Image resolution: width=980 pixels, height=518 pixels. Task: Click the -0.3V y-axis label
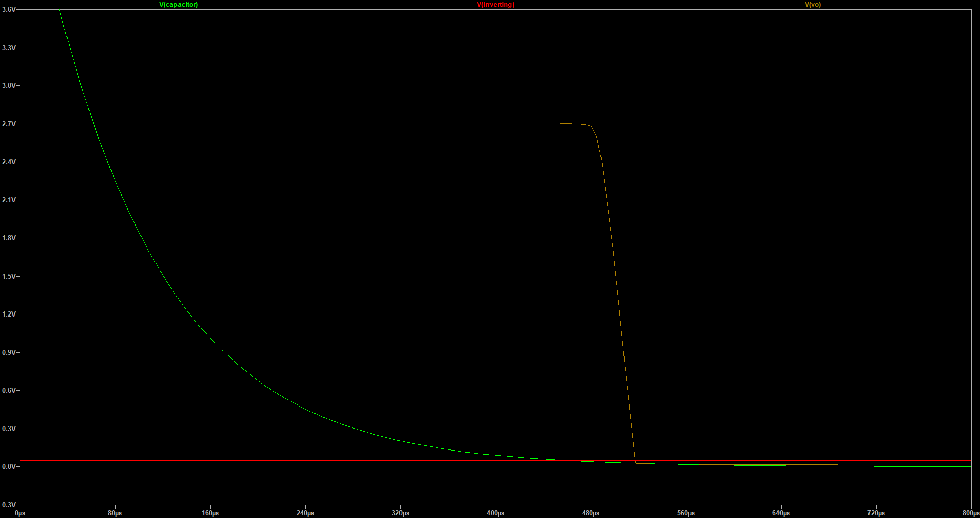point(8,505)
